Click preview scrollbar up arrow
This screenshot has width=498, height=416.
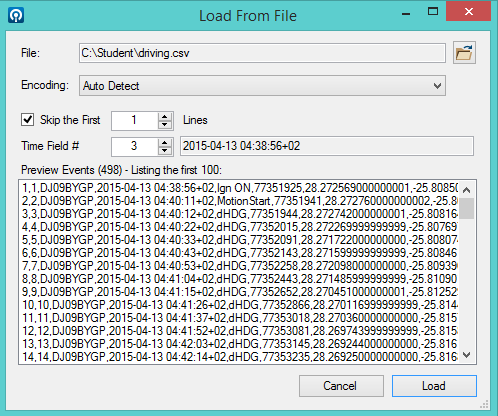tap(467, 190)
